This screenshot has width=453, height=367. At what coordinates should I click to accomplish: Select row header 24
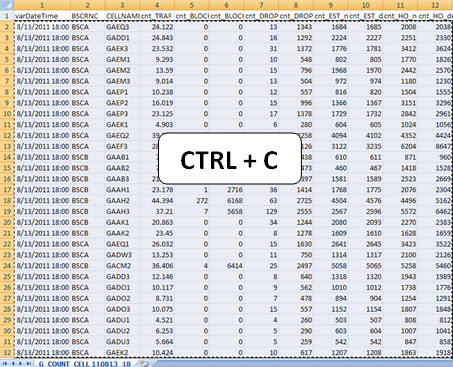point(7,266)
